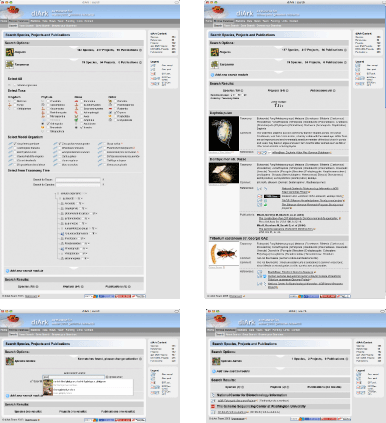
Task: Open Contact menu in taxonomy options window
Action: pos(89,21)
